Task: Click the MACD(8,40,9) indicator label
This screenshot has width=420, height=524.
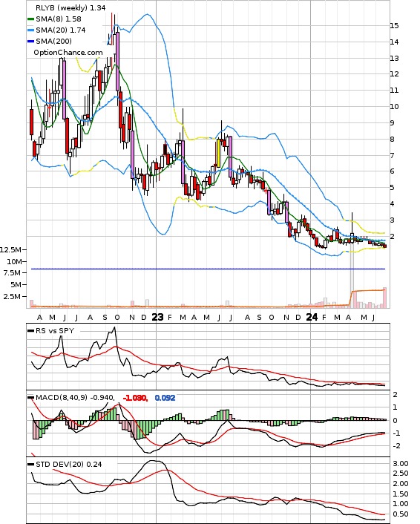Action: click(x=62, y=397)
